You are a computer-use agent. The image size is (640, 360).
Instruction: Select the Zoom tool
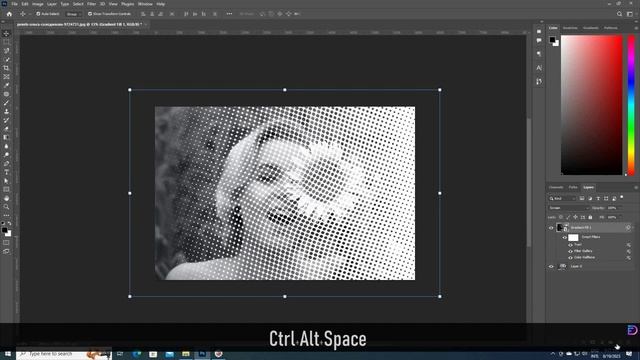click(x=6, y=207)
